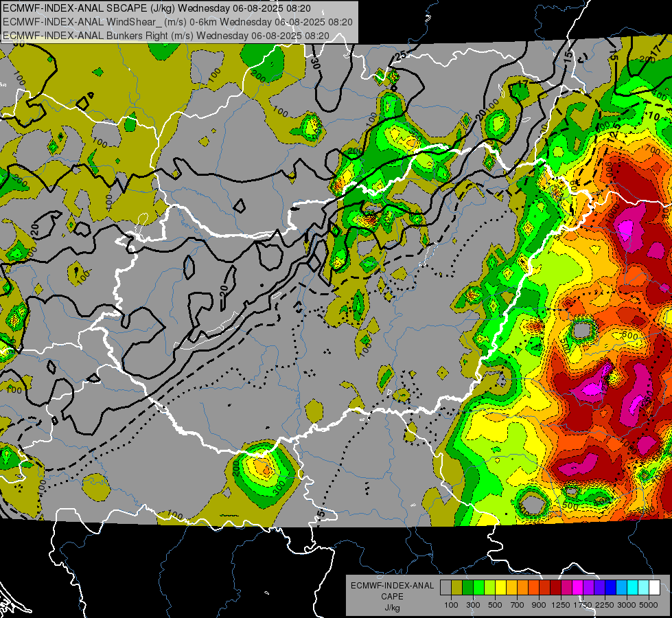Click the gray swatch in CAPE legend
The image size is (672, 618).
[x=445, y=588]
